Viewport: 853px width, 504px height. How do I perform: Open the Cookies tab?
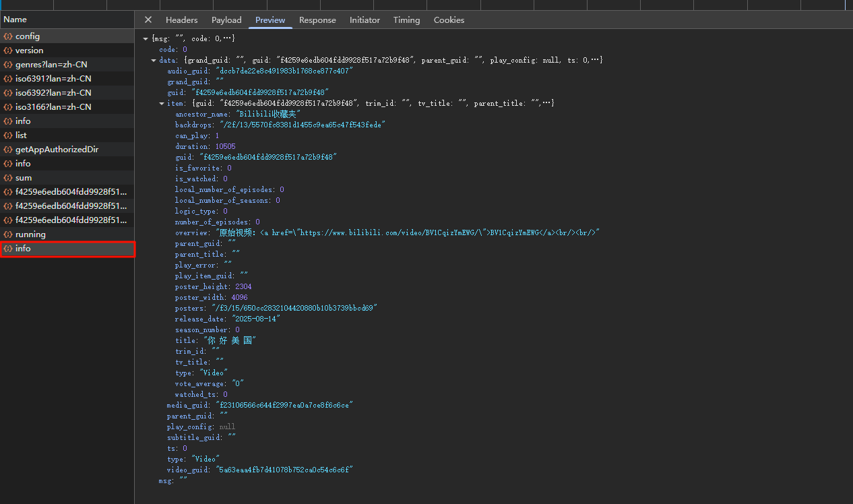(x=449, y=20)
